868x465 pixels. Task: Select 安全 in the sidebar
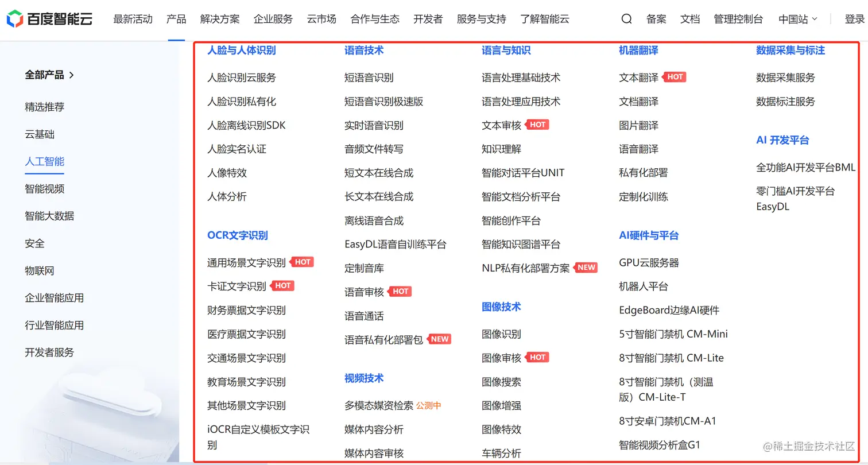point(34,243)
